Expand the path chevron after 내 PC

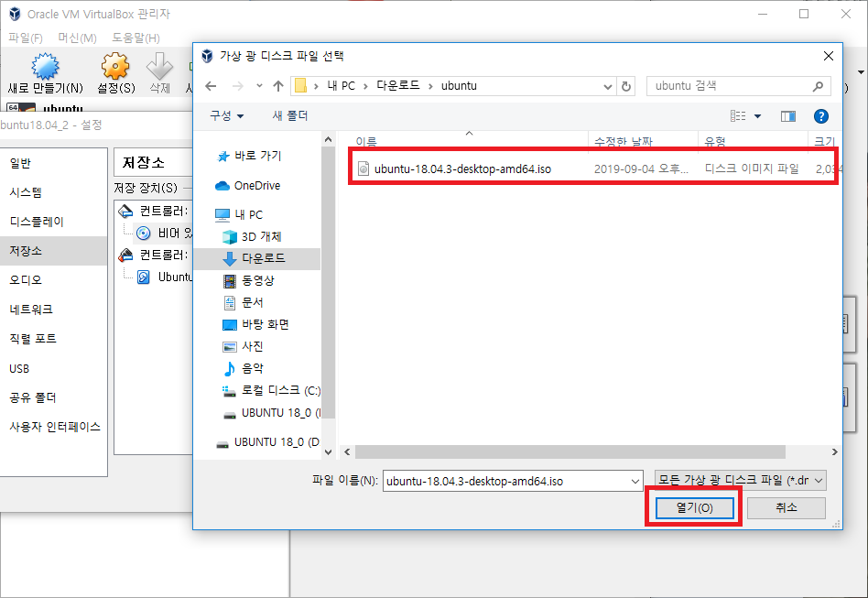[365, 86]
